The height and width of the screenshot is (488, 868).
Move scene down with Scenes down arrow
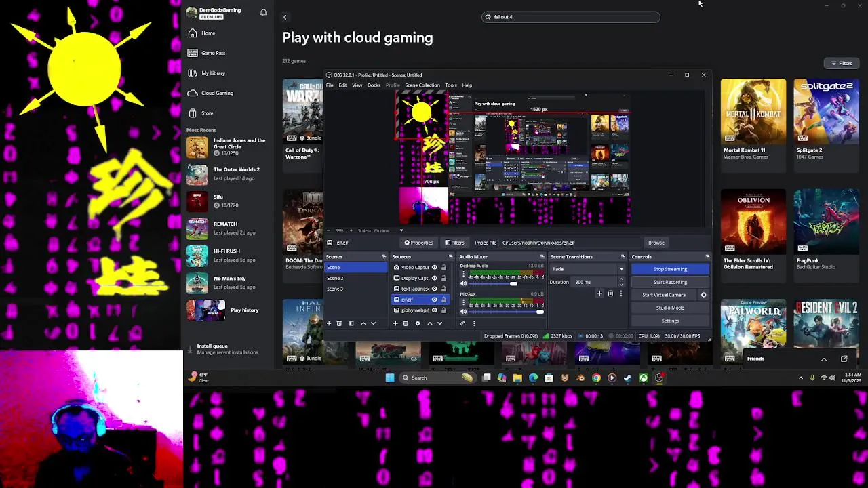coord(373,323)
